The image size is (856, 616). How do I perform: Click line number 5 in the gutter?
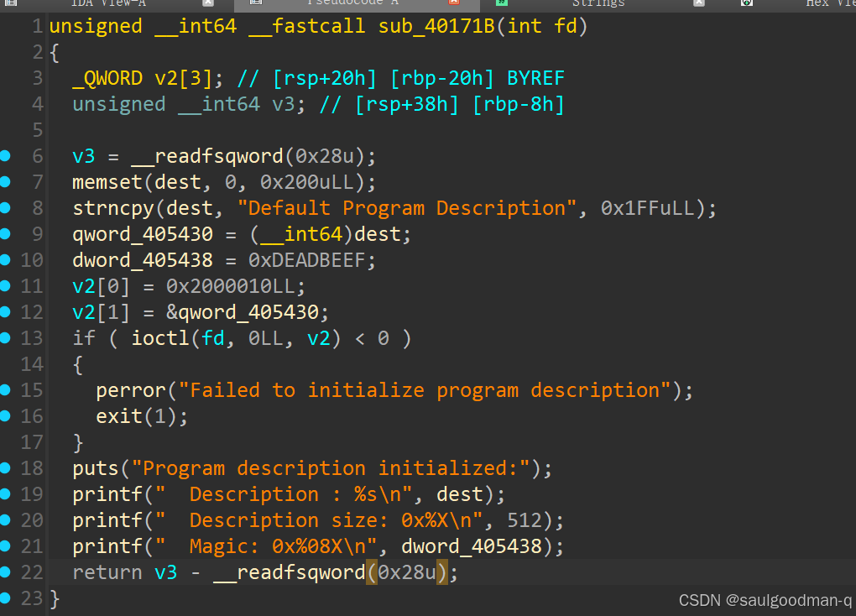[37, 130]
